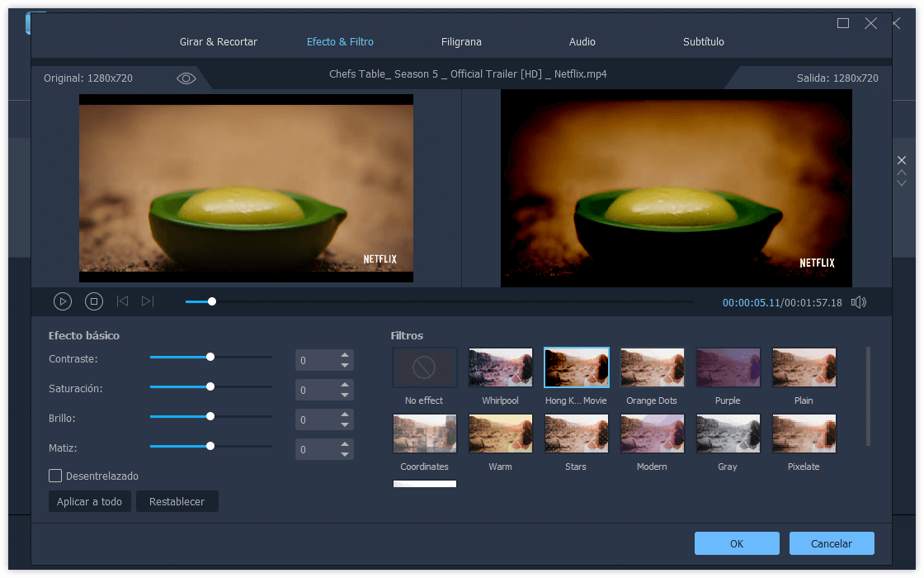Move item down in background window
The height and width of the screenshot is (578, 924).
[x=902, y=182]
